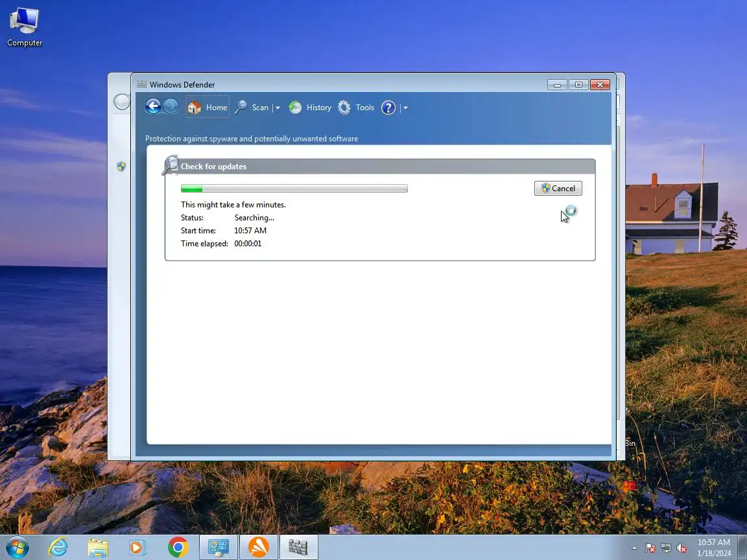
Task: Cancel the update check
Action: pos(558,188)
